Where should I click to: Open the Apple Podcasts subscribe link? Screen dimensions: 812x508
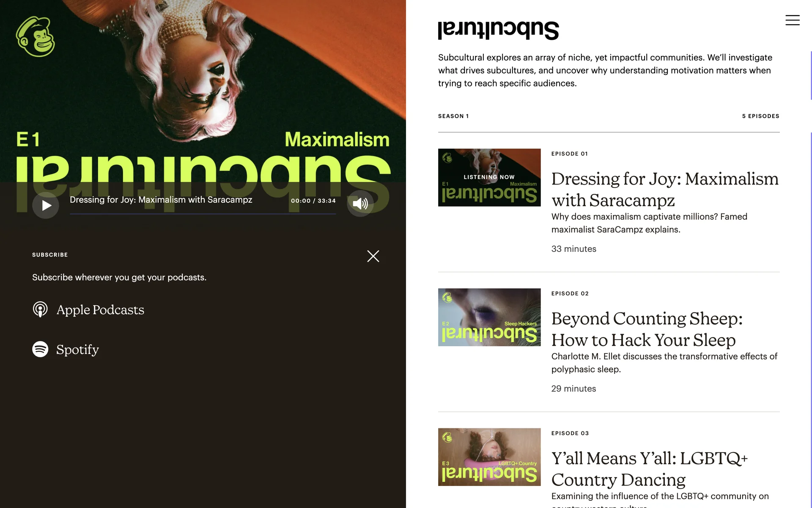click(100, 310)
